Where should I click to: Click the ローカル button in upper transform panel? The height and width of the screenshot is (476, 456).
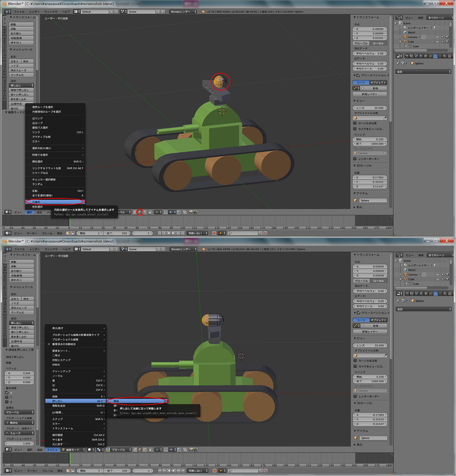(378, 44)
